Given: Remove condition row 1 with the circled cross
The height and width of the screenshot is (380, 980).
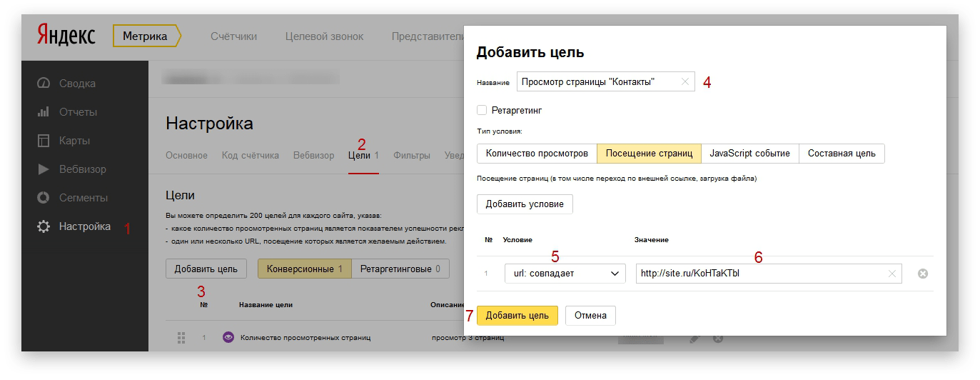Looking at the screenshot, I should 922,274.
